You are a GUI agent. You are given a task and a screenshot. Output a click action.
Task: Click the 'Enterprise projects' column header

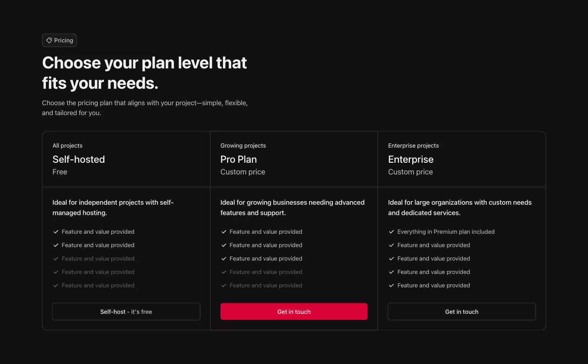pos(413,145)
